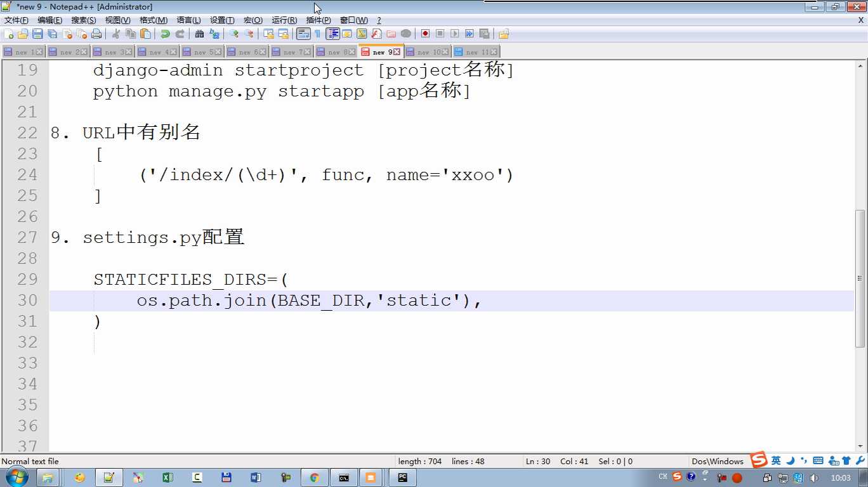Viewport: 868px width, 487px height.
Task: Click the Open file toolbar icon
Action: [23, 34]
